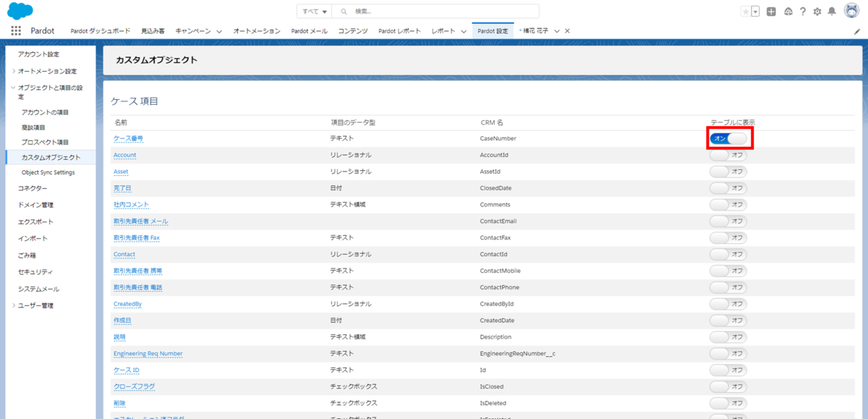This screenshot has width=868, height=419.
Task: Expand ユーザー管理 in the sidebar
Action: point(13,305)
